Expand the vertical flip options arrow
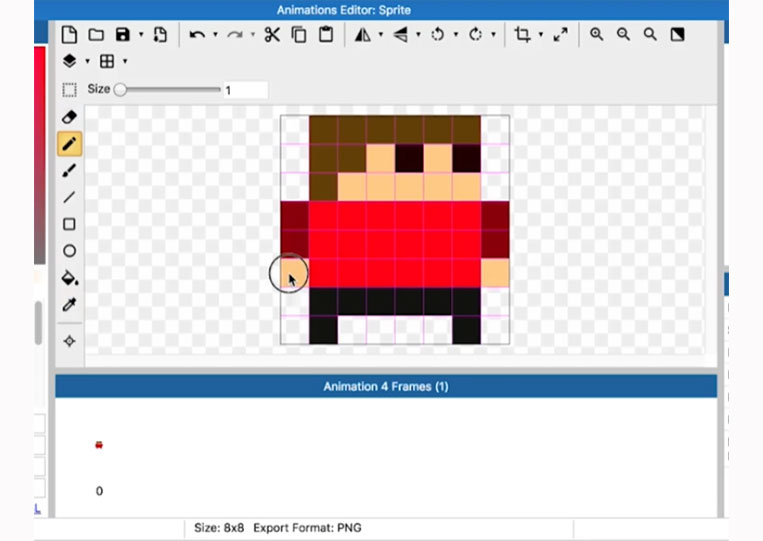The width and height of the screenshot is (763, 541). [418, 35]
